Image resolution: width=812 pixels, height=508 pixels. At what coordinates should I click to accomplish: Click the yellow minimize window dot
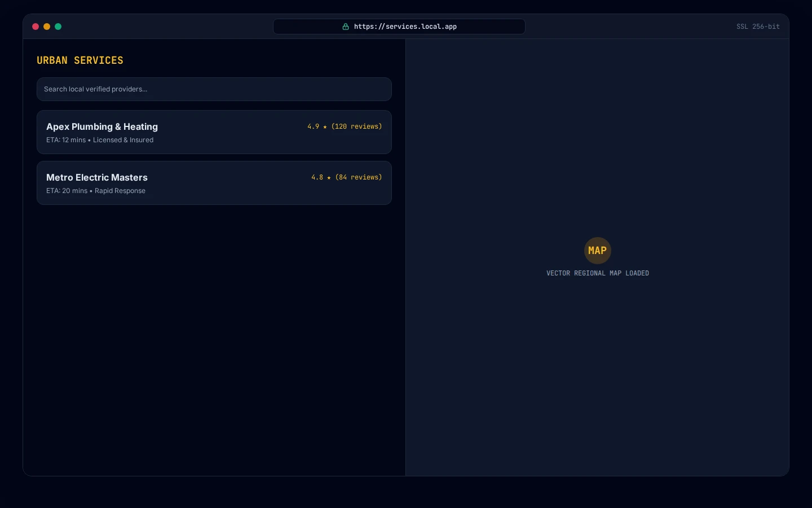(x=47, y=27)
